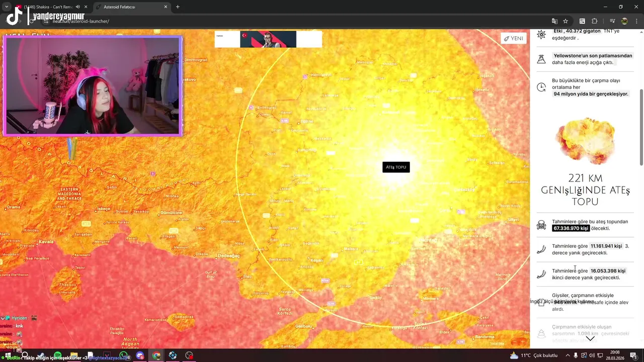Close the Asteroid Fırlatıcısı tab
644x362 pixels.
pyautogui.click(x=166, y=7)
